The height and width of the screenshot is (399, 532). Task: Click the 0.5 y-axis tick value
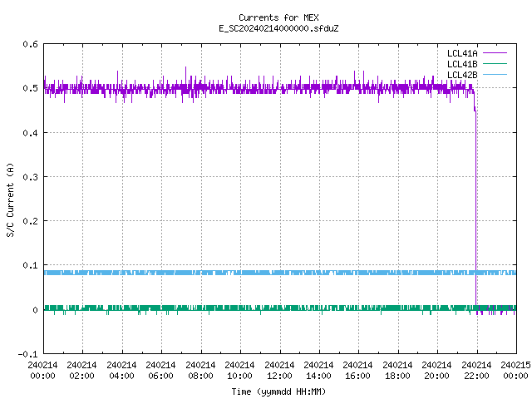[30, 88]
